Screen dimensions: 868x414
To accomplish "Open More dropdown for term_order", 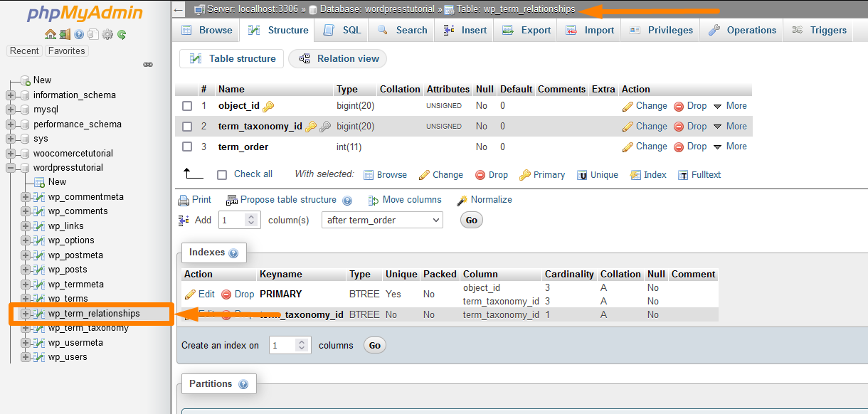I will 730,147.
